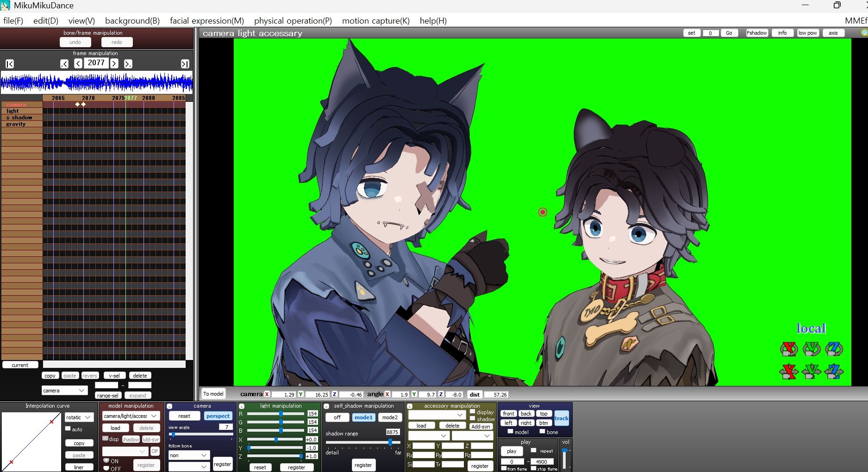Click the upper Y rotation axis icon
This screenshot has height=472, width=868.
point(811,349)
